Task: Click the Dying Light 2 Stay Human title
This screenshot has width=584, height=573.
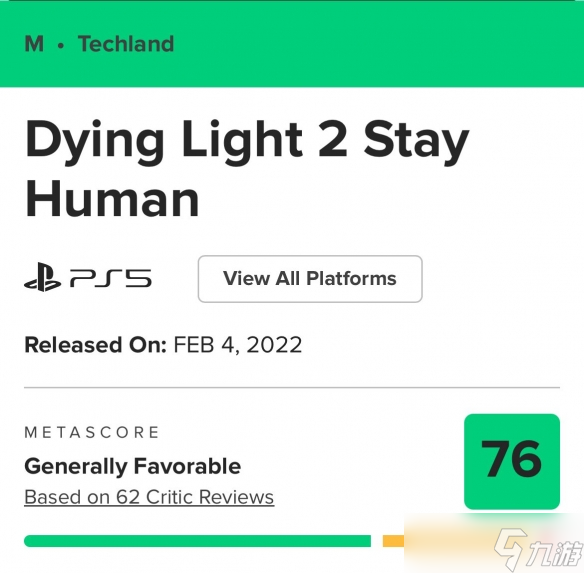Action: click(x=247, y=169)
